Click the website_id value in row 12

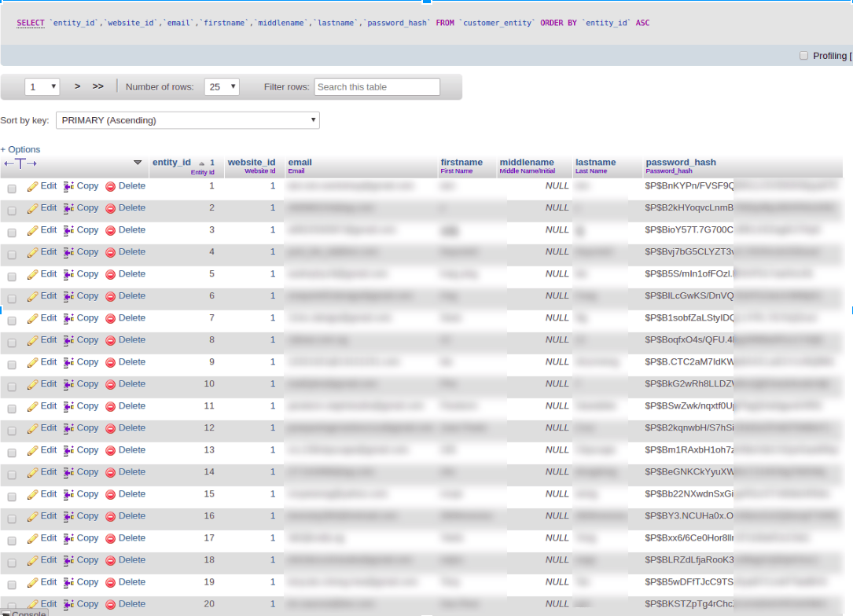273,428
